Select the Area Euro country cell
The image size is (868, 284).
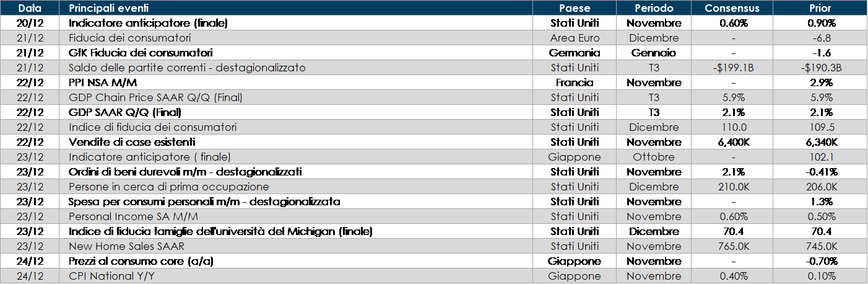(x=575, y=38)
